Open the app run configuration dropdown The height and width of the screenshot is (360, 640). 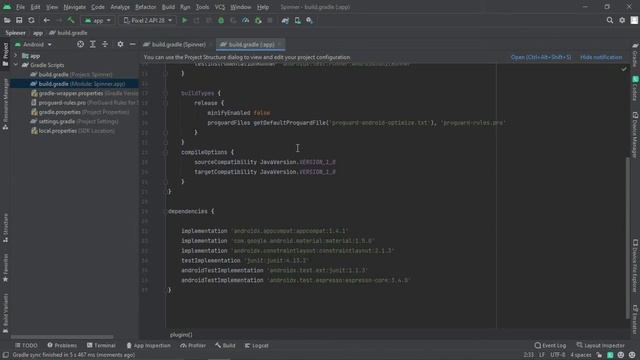click(x=98, y=20)
